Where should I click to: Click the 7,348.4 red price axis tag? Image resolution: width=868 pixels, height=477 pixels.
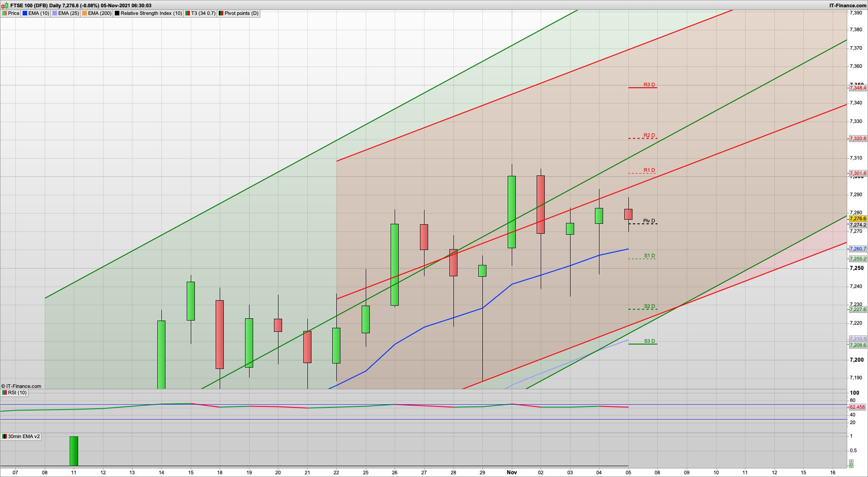tap(858, 88)
